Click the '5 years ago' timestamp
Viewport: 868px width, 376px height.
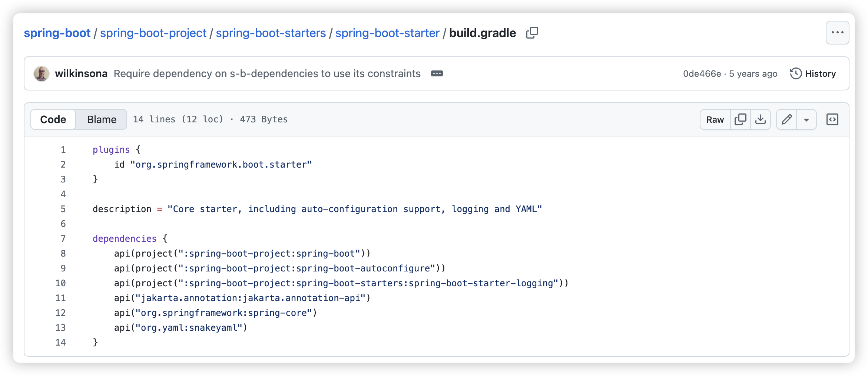pos(753,74)
